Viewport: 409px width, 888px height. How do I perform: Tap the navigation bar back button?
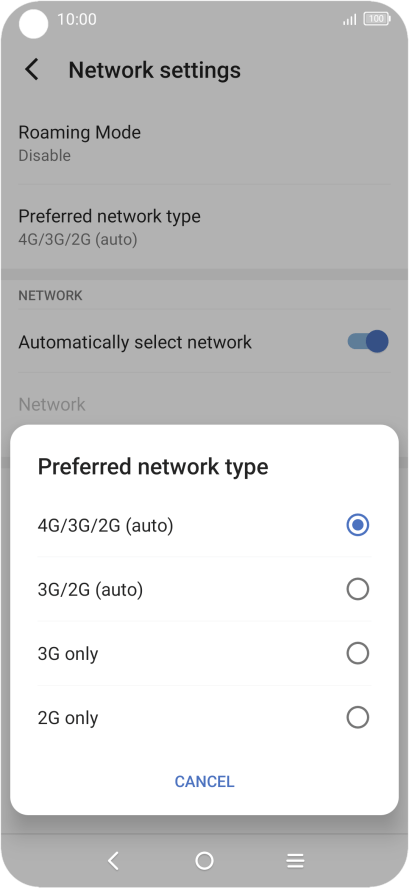(x=113, y=861)
